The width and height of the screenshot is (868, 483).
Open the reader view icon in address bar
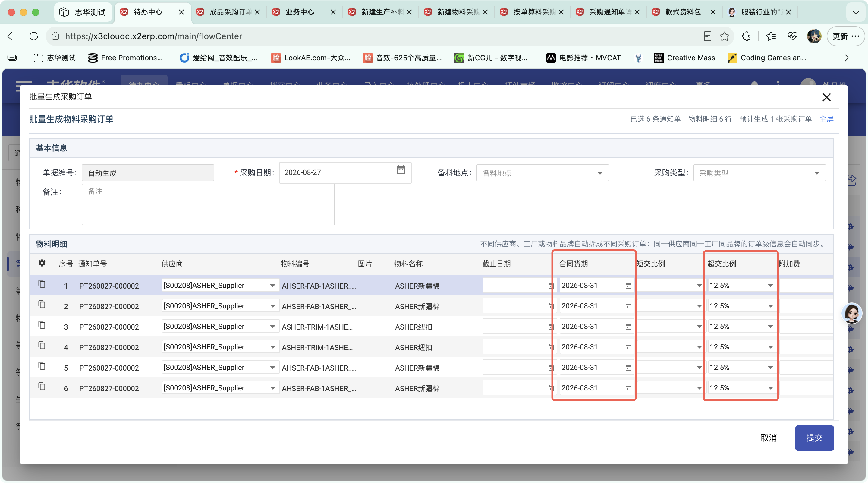click(x=707, y=36)
